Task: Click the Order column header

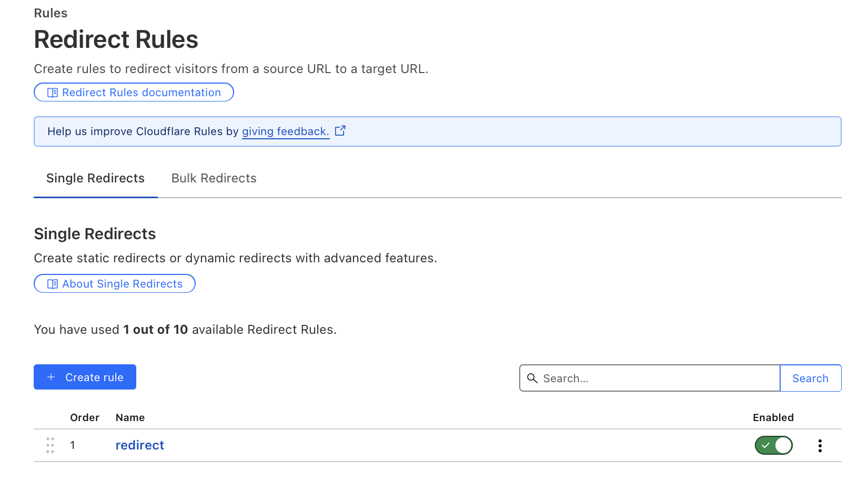Action: point(85,417)
